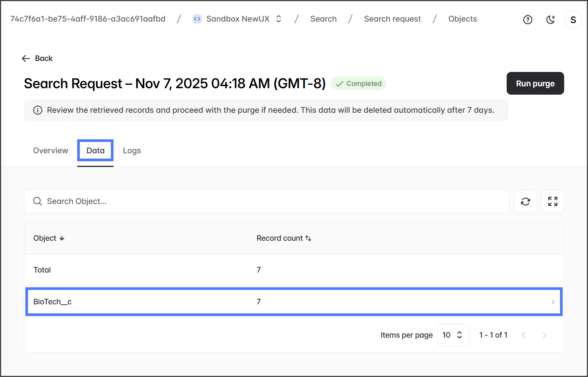588x377 pixels.
Task: Click the info icon in banner
Action: tap(38, 110)
